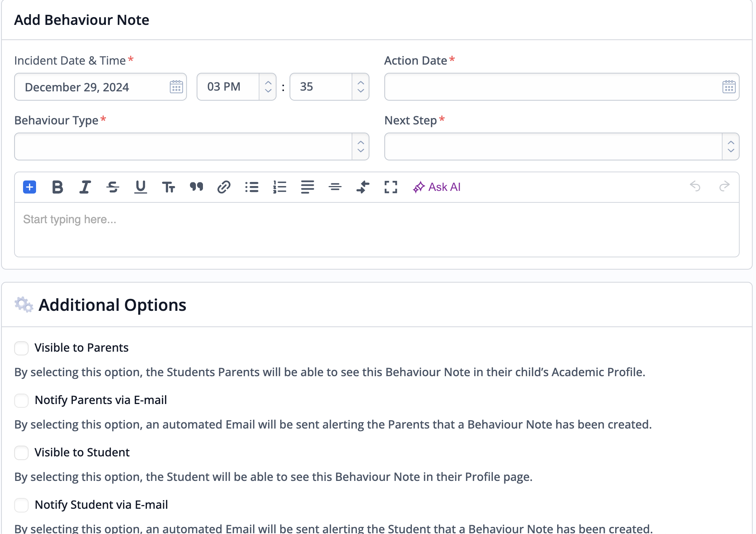Open the hour selector showing 03 PM
This screenshot has height=534, width=756.
236,87
